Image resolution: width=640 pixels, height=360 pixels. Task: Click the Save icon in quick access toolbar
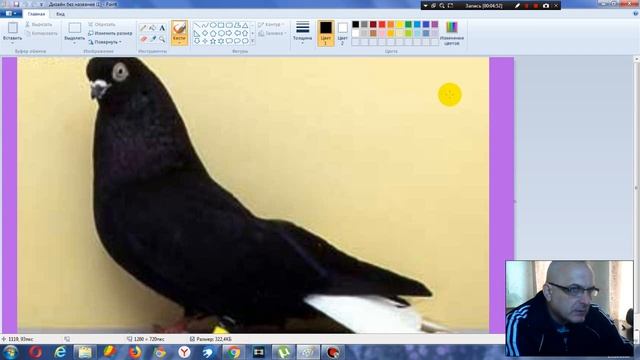(16, 4)
